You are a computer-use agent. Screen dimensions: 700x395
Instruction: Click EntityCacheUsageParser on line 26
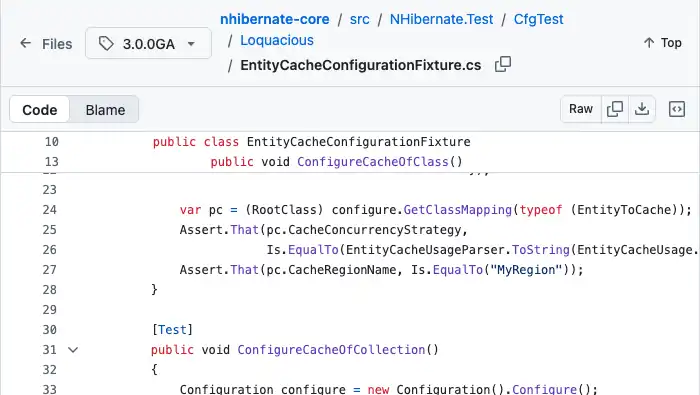coord(425,250)
